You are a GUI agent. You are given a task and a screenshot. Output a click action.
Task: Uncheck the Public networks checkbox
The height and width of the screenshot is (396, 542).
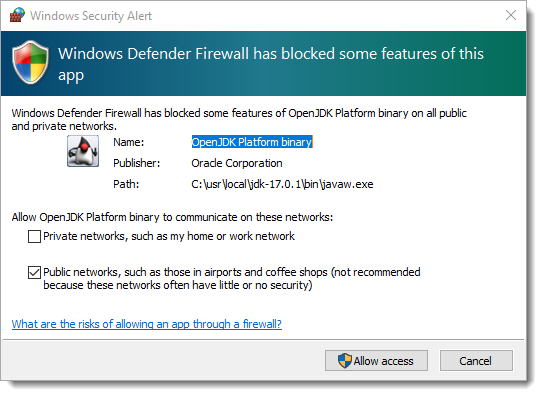click(x=34, y=272)
